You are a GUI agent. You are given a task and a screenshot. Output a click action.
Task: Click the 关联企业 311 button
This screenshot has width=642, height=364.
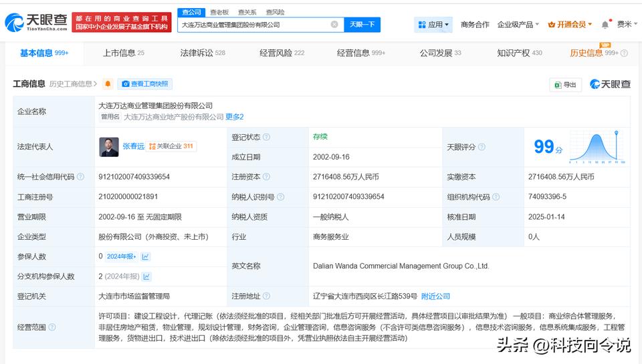pos(171,146)
